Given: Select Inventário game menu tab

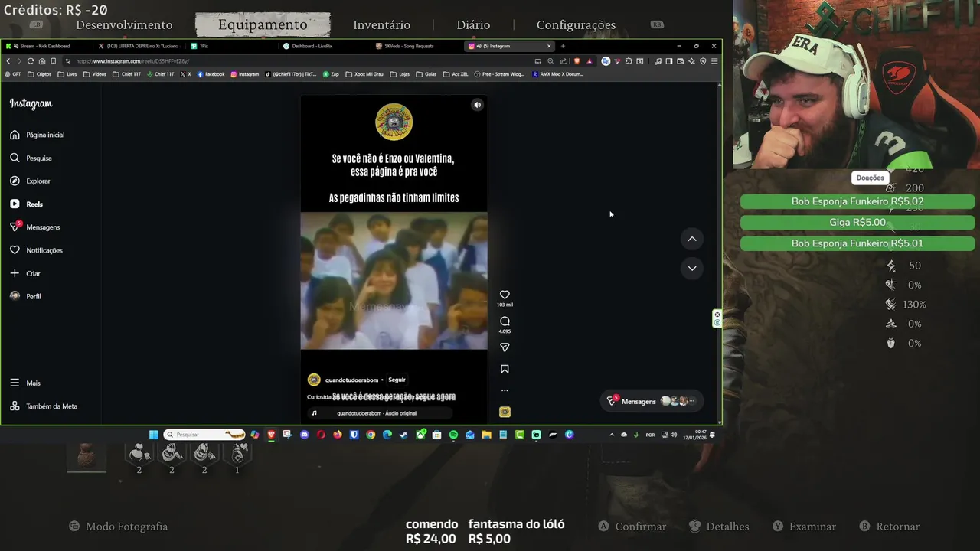Looking at the screenshot, I should pyautogui.click(x=381, y=25).
